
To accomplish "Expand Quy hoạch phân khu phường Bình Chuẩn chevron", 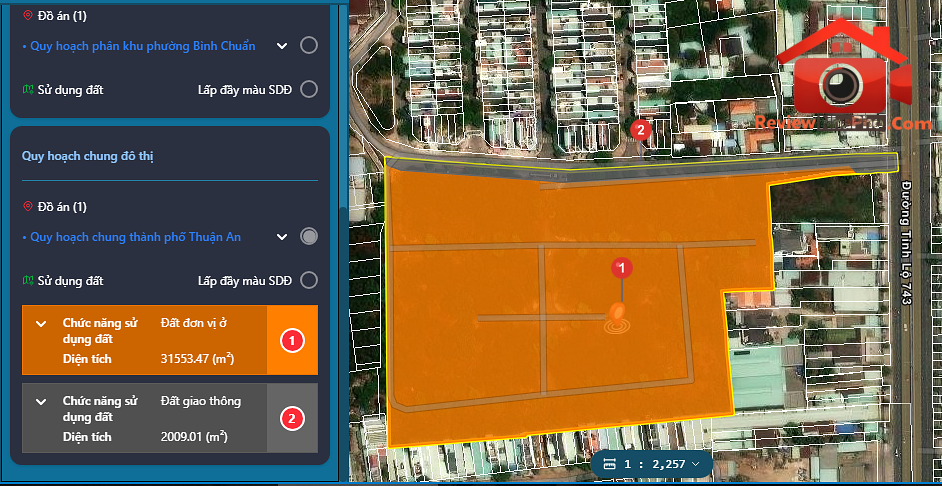I will coord(282,46).
